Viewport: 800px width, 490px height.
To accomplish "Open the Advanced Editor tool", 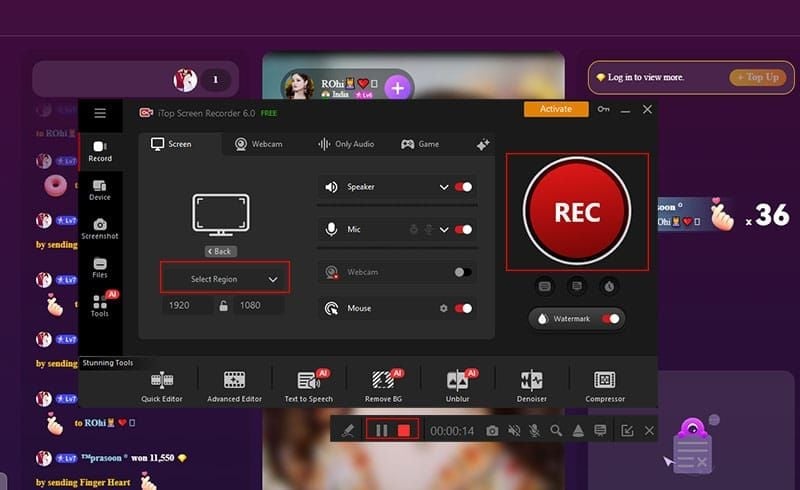I will (234, 386).
